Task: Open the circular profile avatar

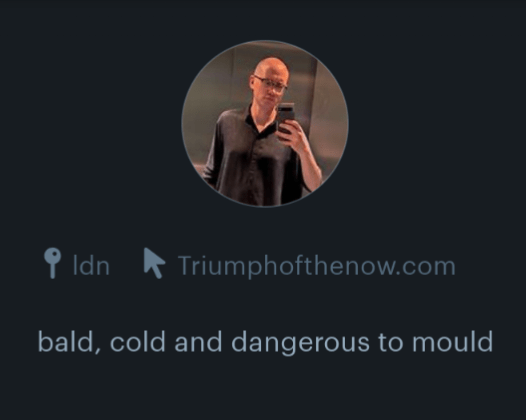Action: tap(265, 123)
